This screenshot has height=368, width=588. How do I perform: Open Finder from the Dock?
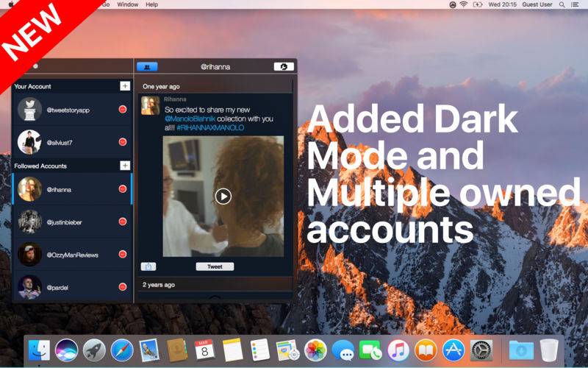(40, 350)
